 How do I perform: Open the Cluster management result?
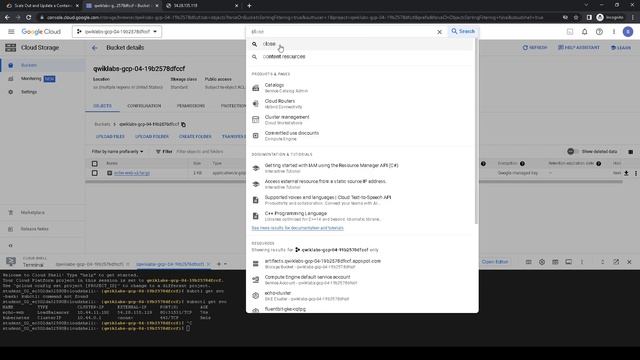[360, 120]
